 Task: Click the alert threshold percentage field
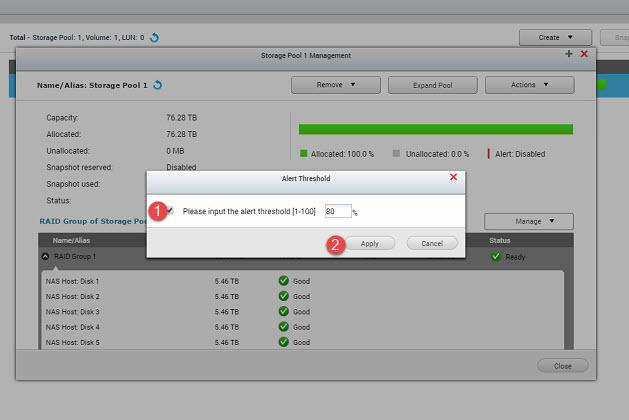coord(338,211)
